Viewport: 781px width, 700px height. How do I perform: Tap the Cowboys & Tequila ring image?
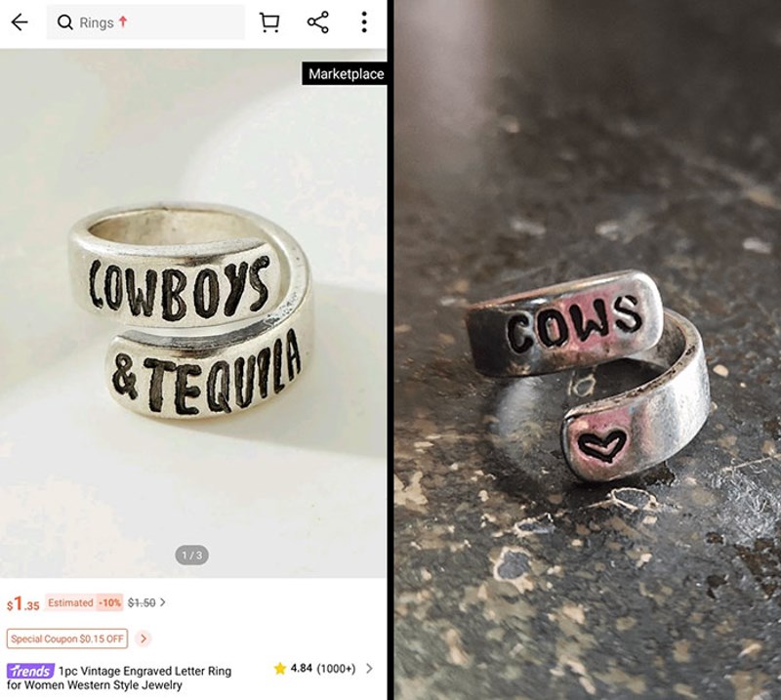click(193, 312)
